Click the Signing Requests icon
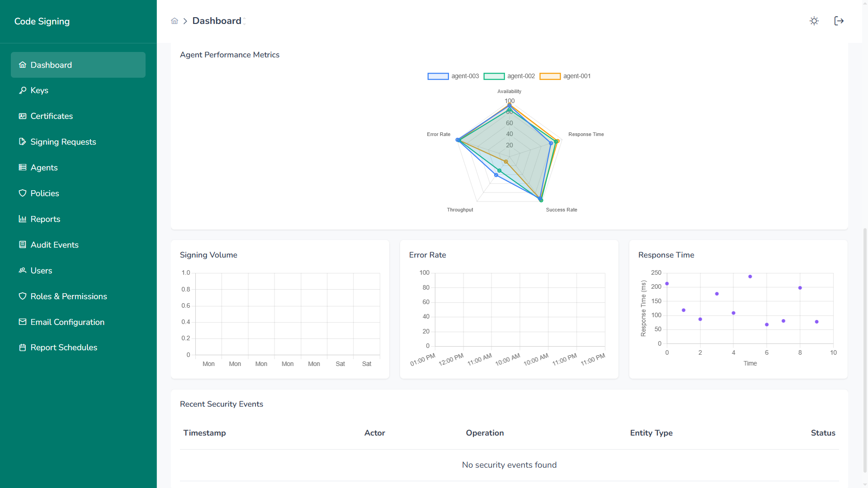868x488 pixels. click(x=23, y=141)
